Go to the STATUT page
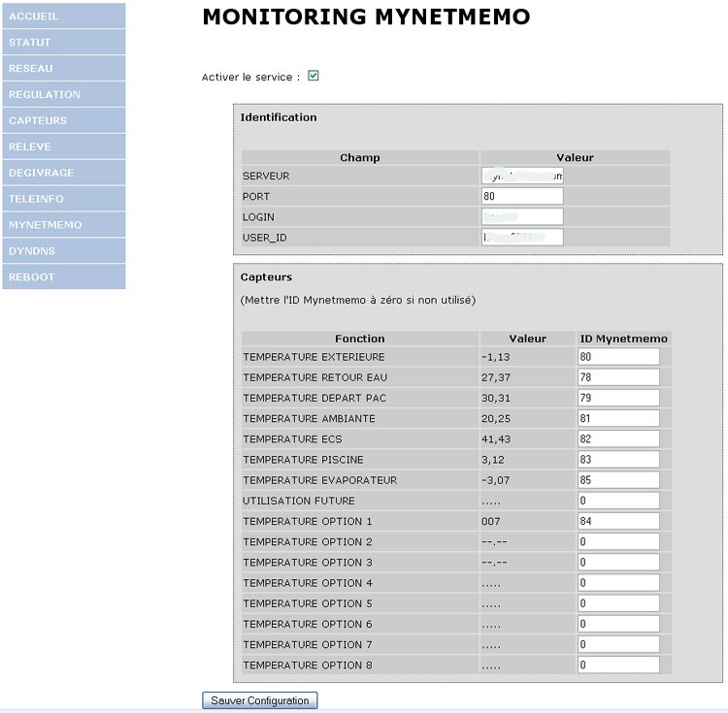The image size is (728, 713). click(x=64, y=43)
